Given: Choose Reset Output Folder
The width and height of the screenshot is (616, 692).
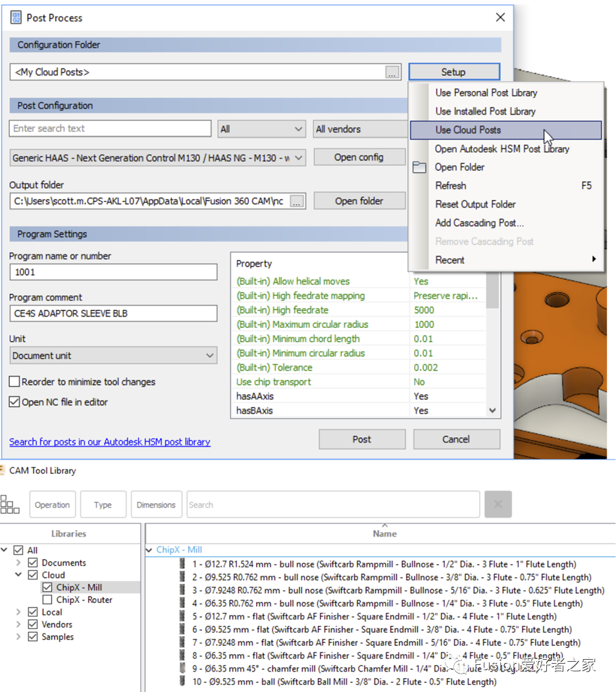Looking at the screenshot, I should [505, 204].
